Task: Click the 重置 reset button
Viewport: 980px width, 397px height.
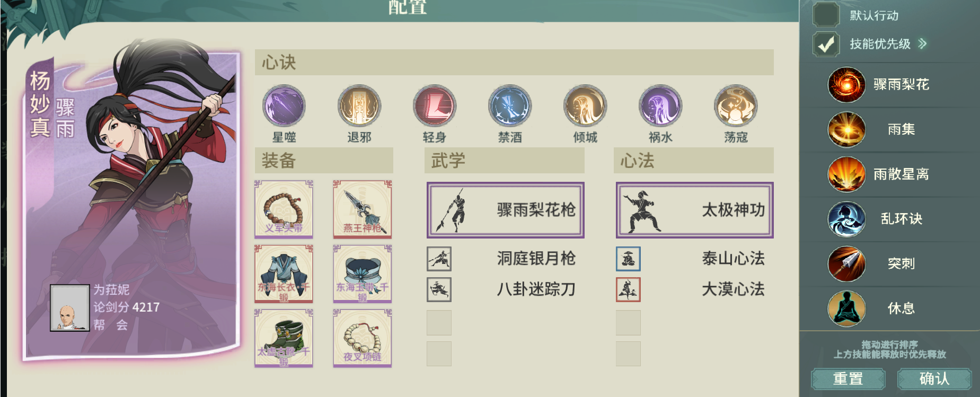Action: coord(848,379)
